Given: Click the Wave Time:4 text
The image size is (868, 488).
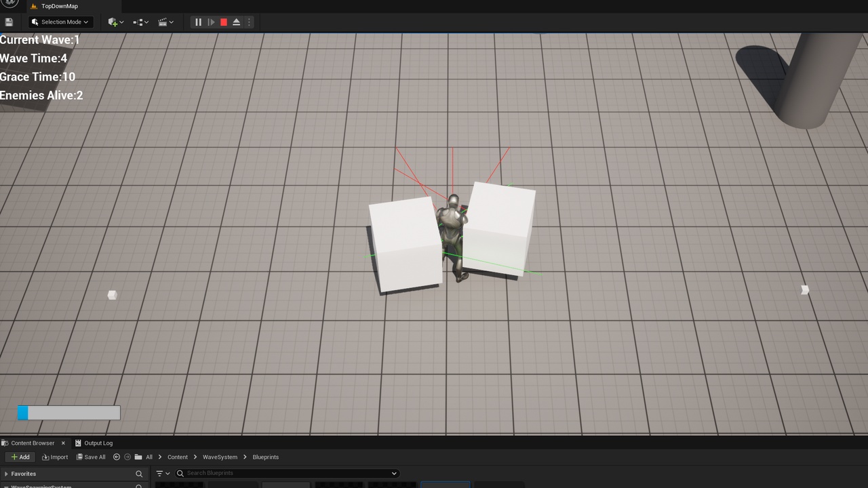Looking at the screenshot, I should tap(34, 58).
